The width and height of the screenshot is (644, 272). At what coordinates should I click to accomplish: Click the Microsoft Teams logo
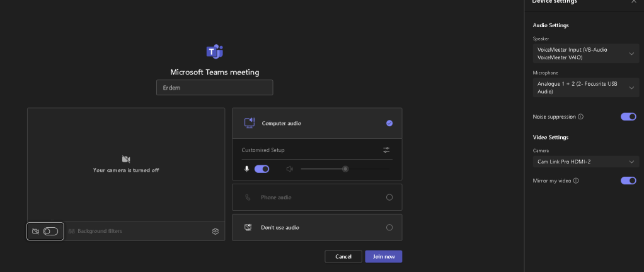(x=214, y=52)
